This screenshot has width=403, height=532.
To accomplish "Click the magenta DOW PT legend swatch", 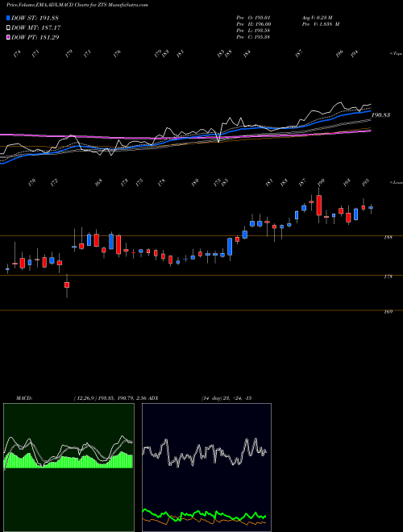I will (x=9, y=37).
